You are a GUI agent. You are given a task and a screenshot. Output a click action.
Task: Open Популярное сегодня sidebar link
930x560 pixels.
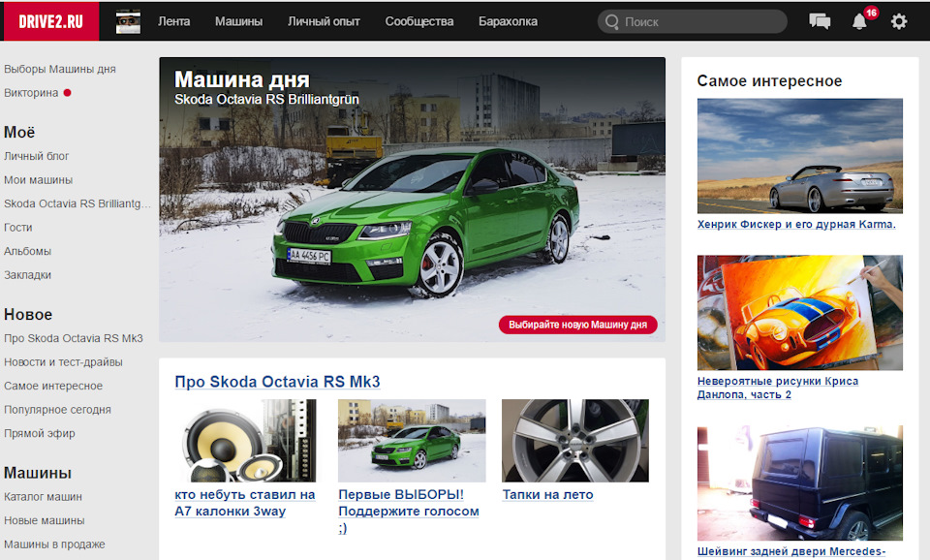57,409
